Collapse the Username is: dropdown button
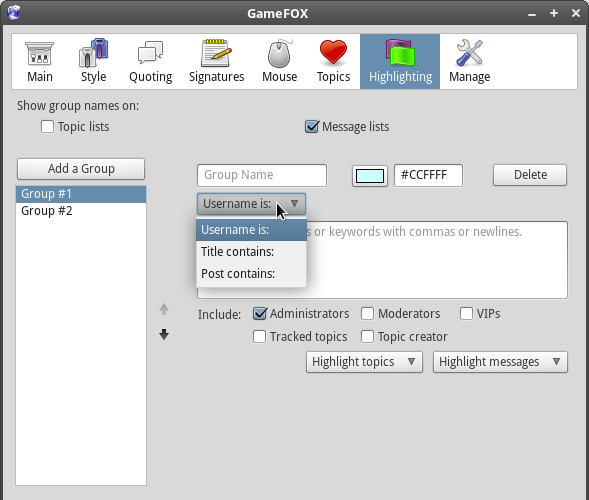Viewport: 589px width, 500px height. pyautogui.click(x=251, y=204)
